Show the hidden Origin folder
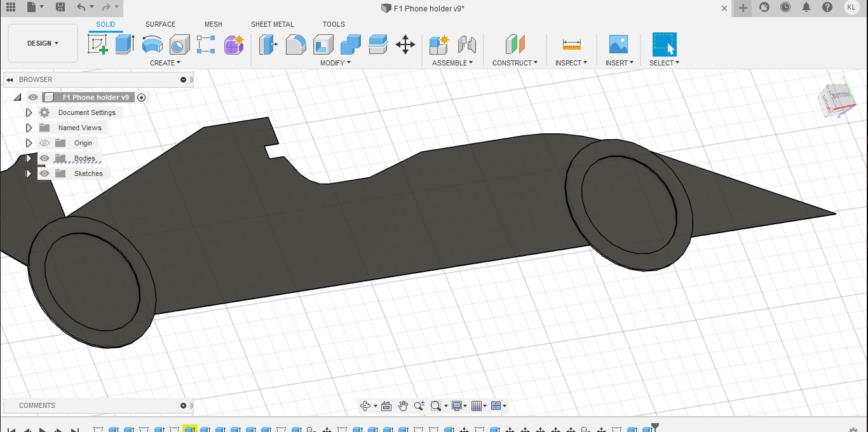This screenshot has height=432, width=868. 44,143
